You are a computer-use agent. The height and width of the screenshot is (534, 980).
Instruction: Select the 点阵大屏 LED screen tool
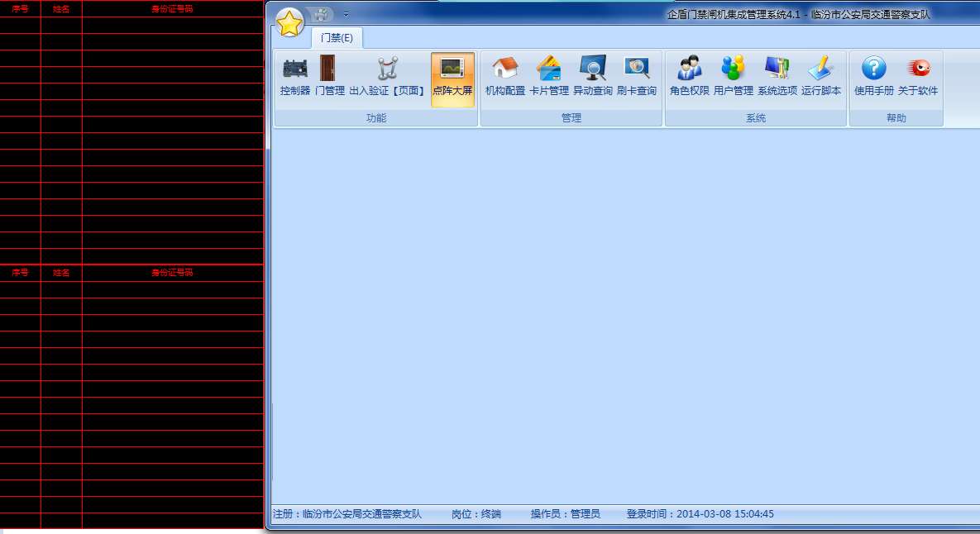coord(452,79)
